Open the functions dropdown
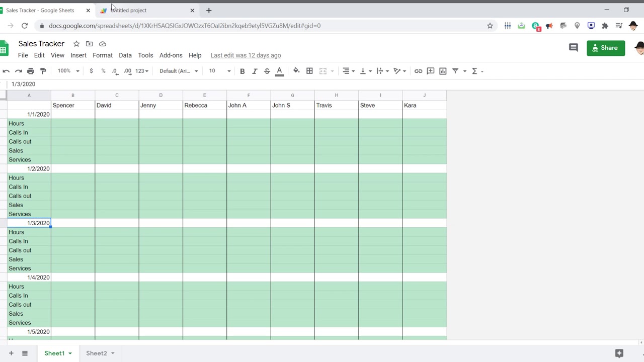The width and height of the screenshot is (644, 362). tap(477, 71)
